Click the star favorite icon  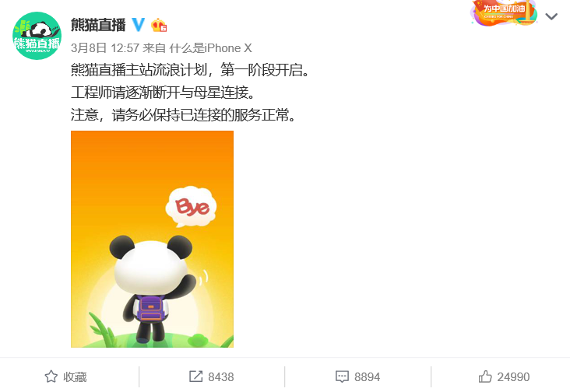tap(51, 376)
